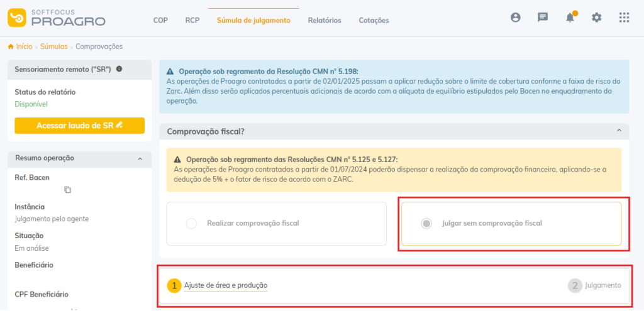Image resolution: width=644 pixels, height=311 pixels.
Task: Select step 1 Ajuste de área e produção
Action: click(225, 285)
